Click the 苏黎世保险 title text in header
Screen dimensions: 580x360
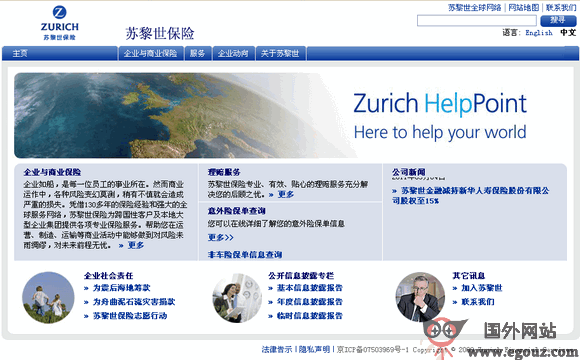[160, 33]
